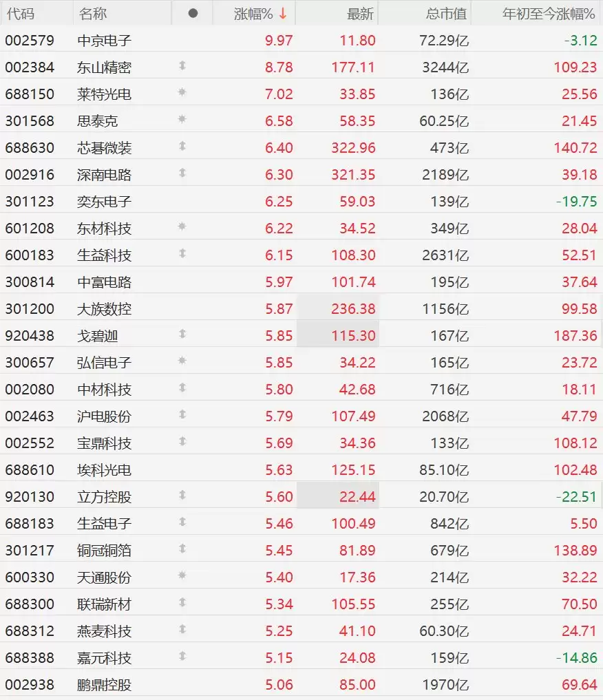Click the marker icon in the 燕麦科技 row
The image size is (603, 700).
182,630
